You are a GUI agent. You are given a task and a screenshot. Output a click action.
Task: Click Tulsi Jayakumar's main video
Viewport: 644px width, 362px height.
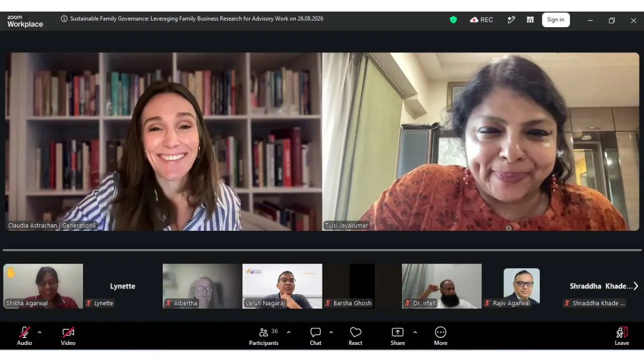480,142
